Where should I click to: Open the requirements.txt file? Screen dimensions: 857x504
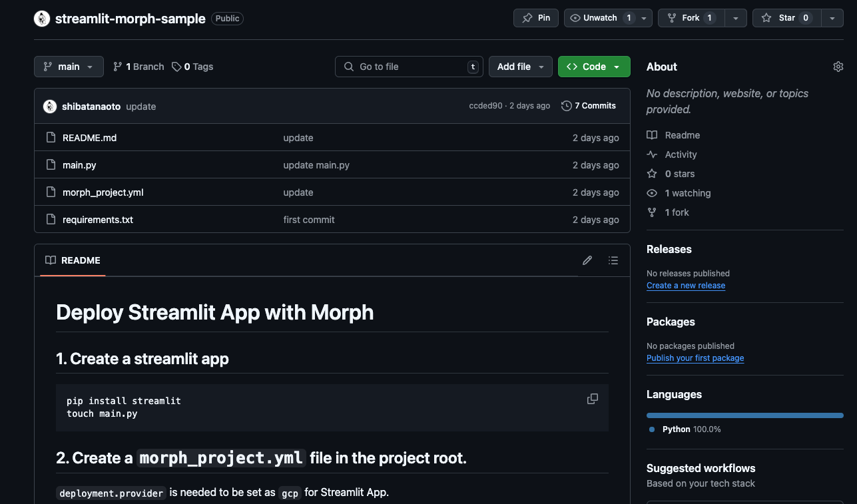(98, 220)
